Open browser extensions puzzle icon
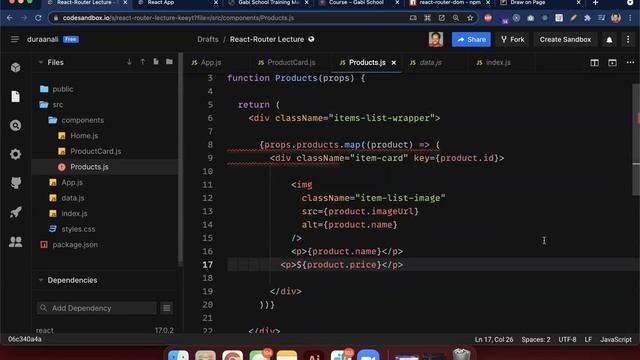Viewport: 640px width, 360px height. [x=587, y=18]
